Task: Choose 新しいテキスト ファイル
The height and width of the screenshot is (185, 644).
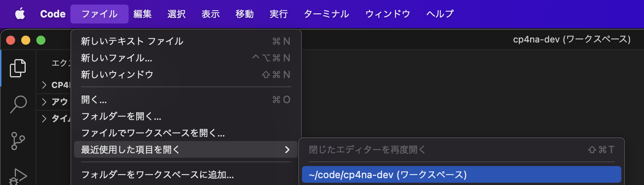Action: click(x=186, y=41)
